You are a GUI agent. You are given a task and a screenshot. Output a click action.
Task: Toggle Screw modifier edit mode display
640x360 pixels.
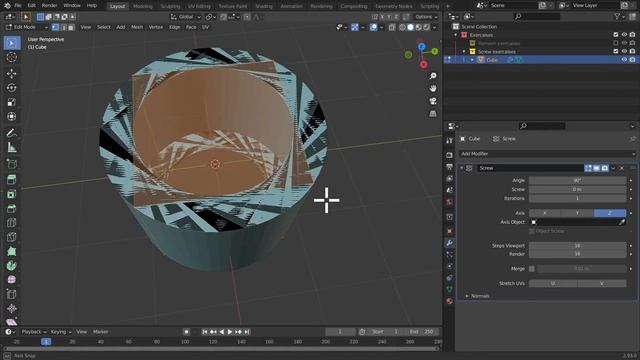(x=588, y=168)
